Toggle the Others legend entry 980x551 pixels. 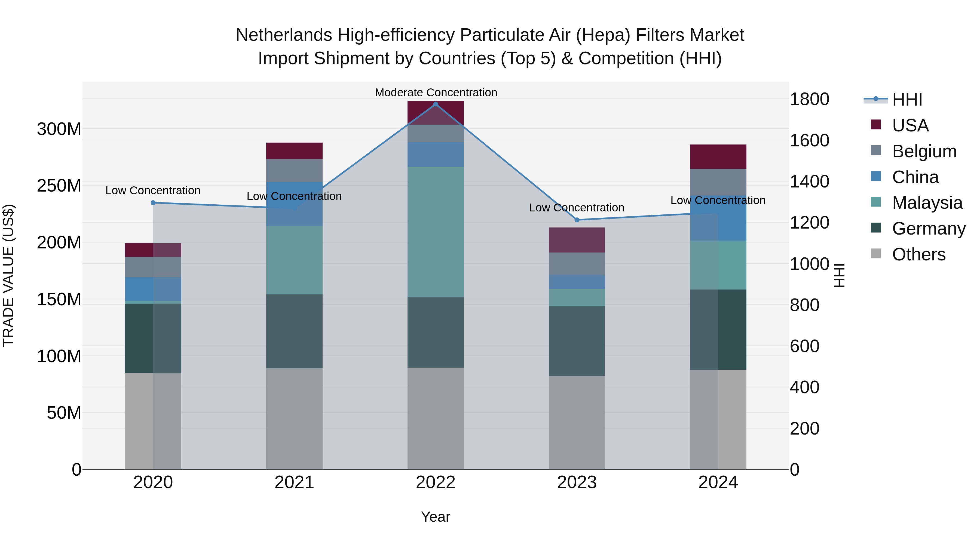point(908,254)
